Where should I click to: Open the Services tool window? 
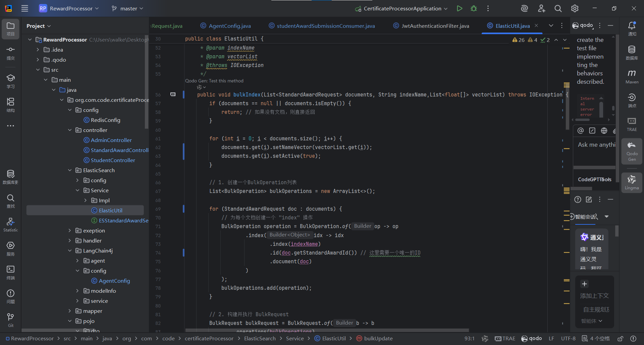pyautogui.click(x=10, y=249)
